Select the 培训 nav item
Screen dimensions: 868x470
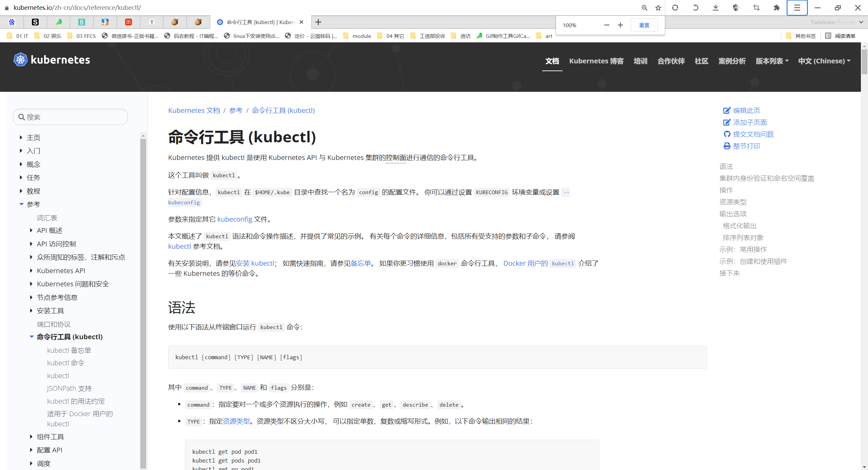click(640, 61)
